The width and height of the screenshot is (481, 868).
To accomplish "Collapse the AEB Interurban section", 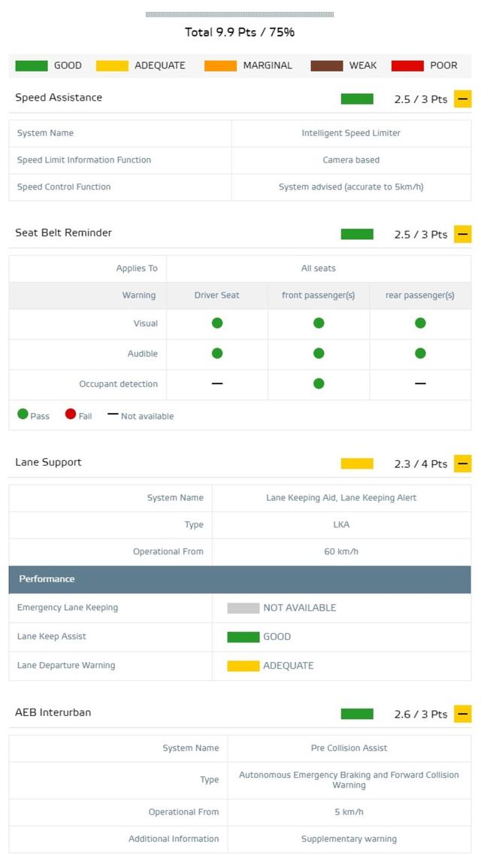I will point(463,714).
